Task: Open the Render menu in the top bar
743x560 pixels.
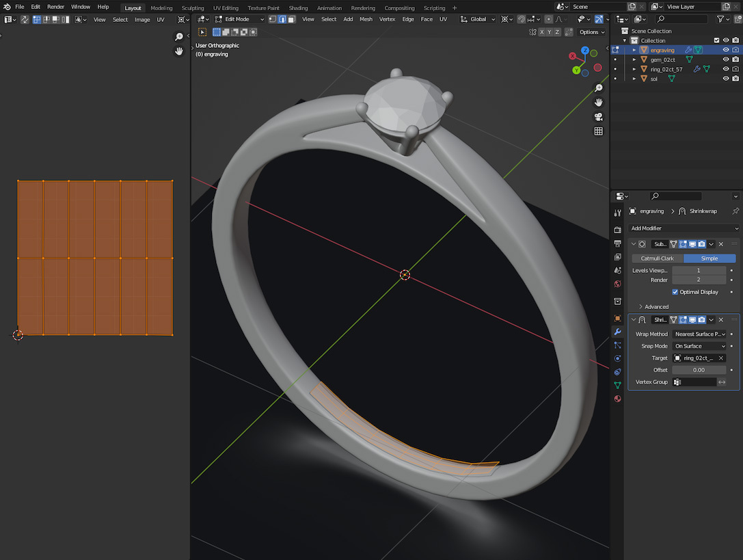Action: (x=55, y=6)
